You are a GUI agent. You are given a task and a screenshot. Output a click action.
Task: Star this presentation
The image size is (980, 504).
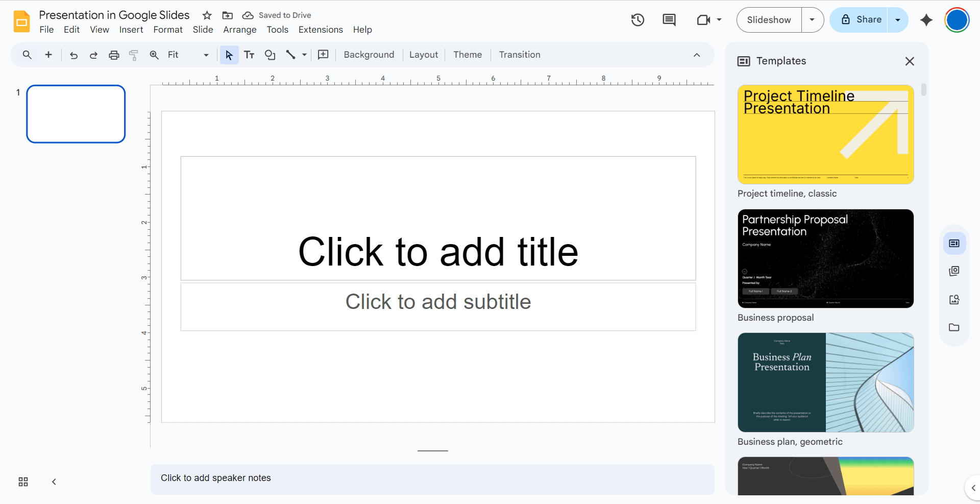(206, 15)
